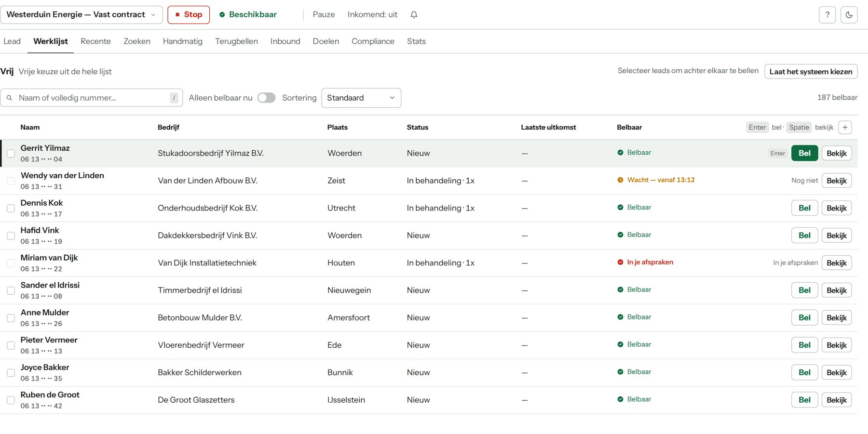Image resolution: width=868 pixels, height=434 pixels.
Task: Click the green Beschikbaar status dot
Action: tap(222, 15)
